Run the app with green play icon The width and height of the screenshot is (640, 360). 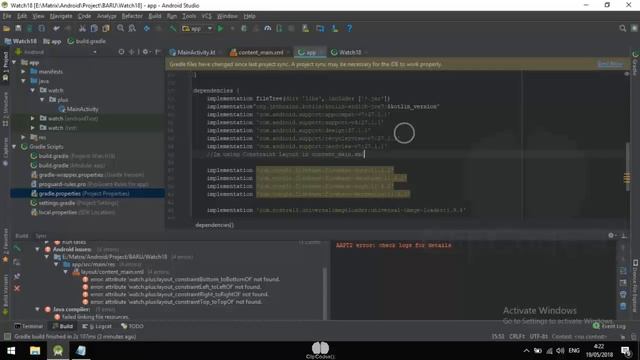[x=220, y=29]
